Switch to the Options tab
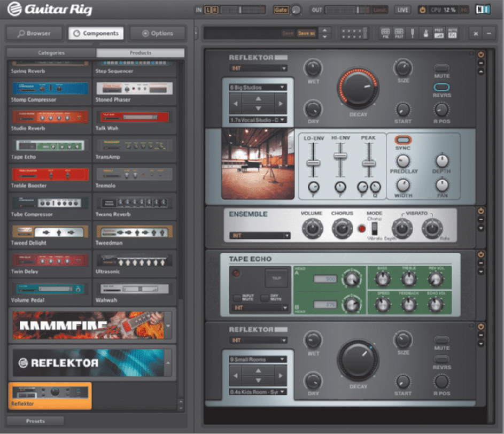The height and width of the screenshot is (434, 504). [x=158, y=33]
